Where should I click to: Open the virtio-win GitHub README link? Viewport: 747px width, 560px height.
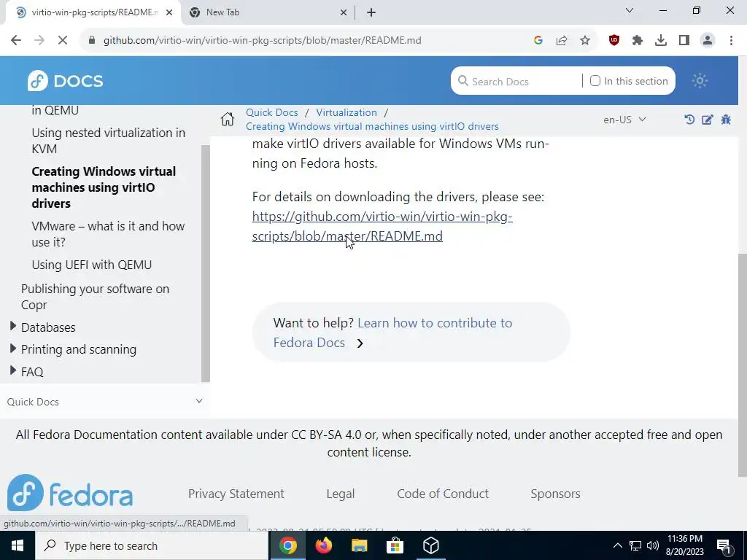(382, 226)
